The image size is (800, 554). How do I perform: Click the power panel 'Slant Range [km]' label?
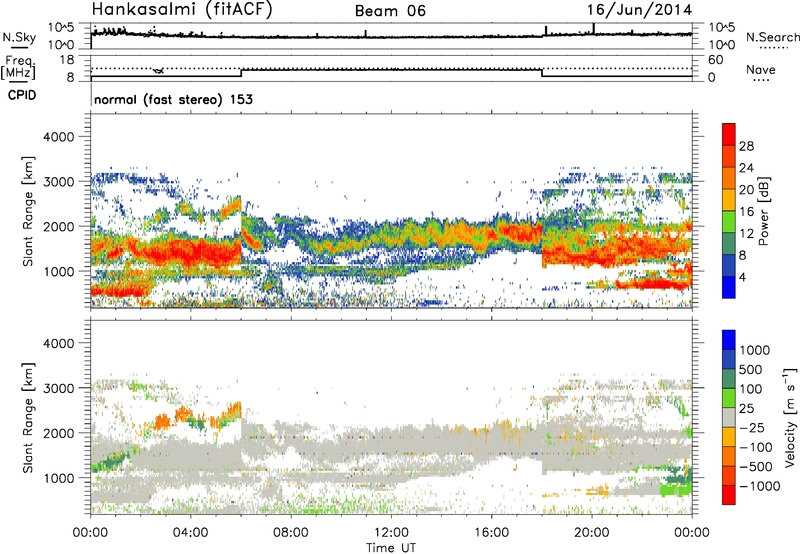29,211
